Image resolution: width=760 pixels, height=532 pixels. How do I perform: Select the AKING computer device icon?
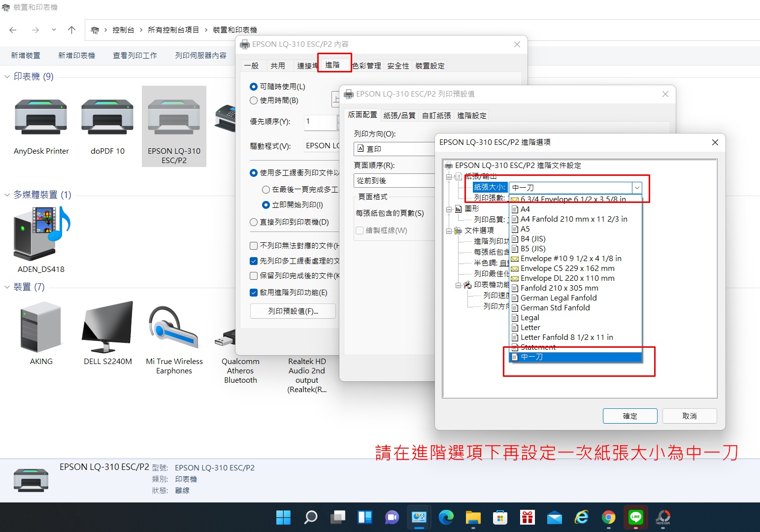pos(41,327)
